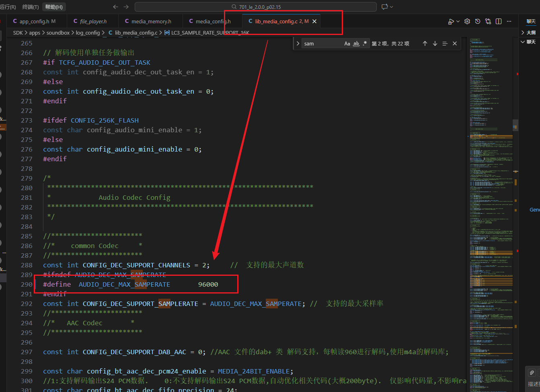Open the editor settings gear icon
This screenshot has width=540, height=392.
(467, 21)
